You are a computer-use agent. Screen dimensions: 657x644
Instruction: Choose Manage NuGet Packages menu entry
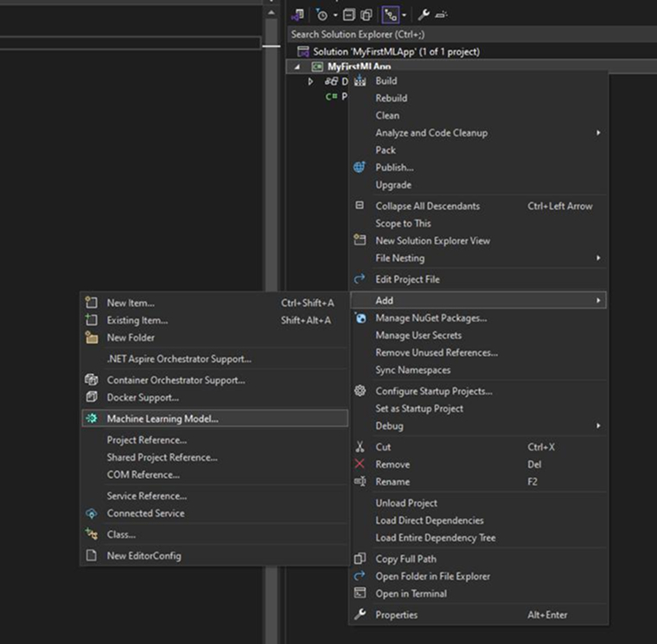tap(431, 318)
